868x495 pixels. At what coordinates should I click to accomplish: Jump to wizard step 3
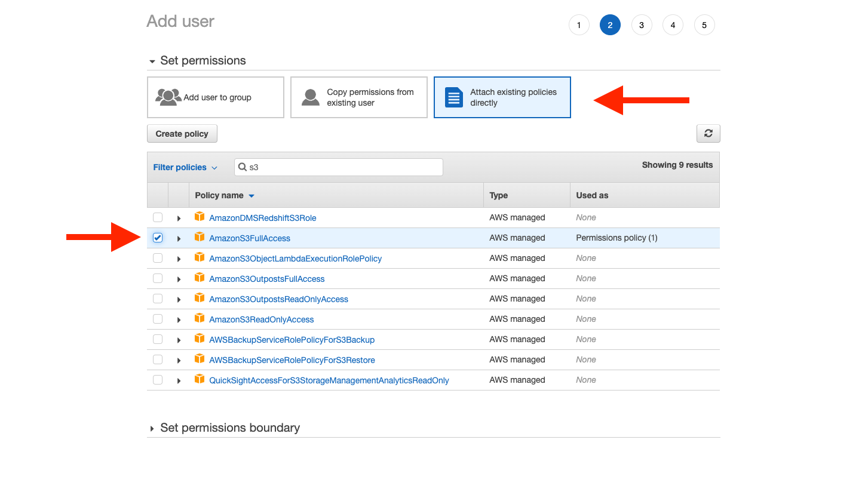point(642,25)
